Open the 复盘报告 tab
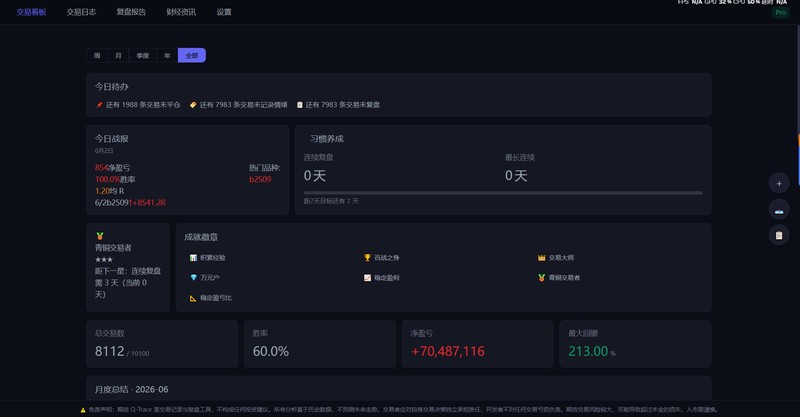 (x=131, y=12)
